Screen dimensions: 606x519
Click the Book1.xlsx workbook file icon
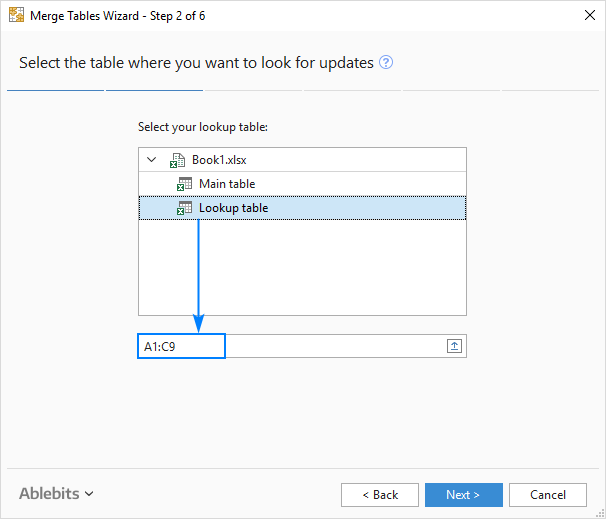click(x=178, y=160)
